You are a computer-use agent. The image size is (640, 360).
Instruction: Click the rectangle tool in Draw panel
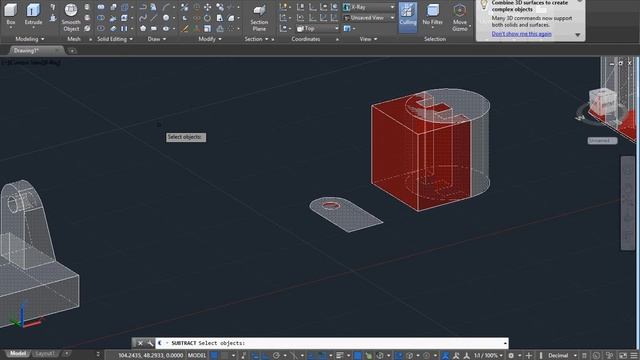click(x=153, y=29)
